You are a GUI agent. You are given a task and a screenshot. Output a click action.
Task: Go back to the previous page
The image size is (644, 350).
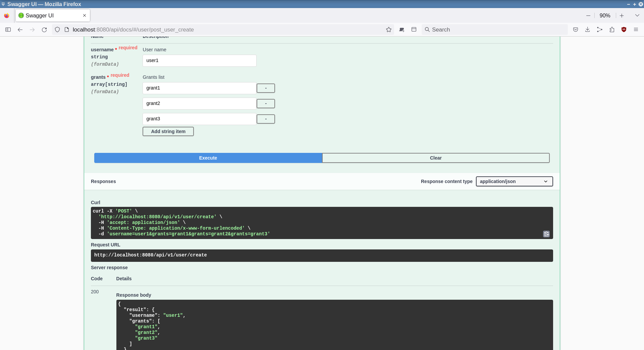[20, 30]
